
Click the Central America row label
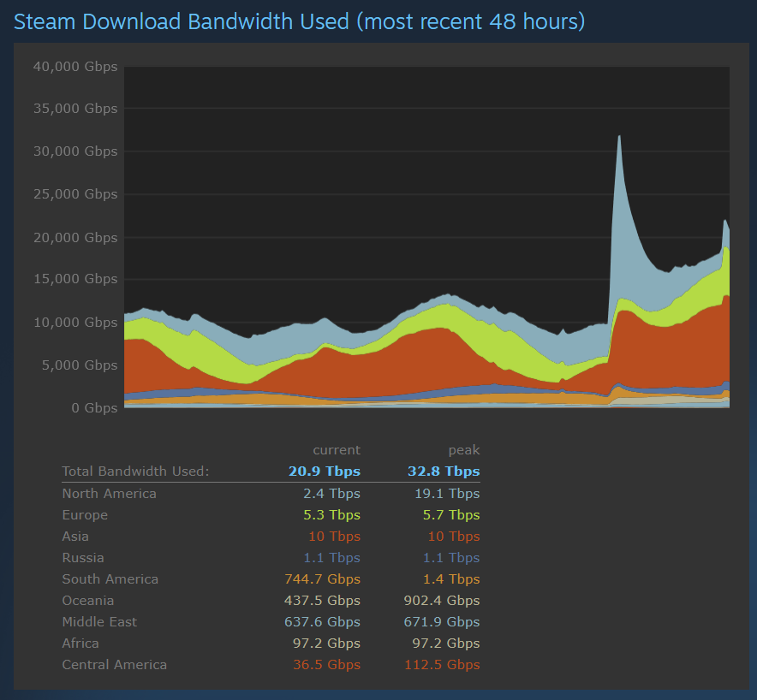tap(115, 665)
